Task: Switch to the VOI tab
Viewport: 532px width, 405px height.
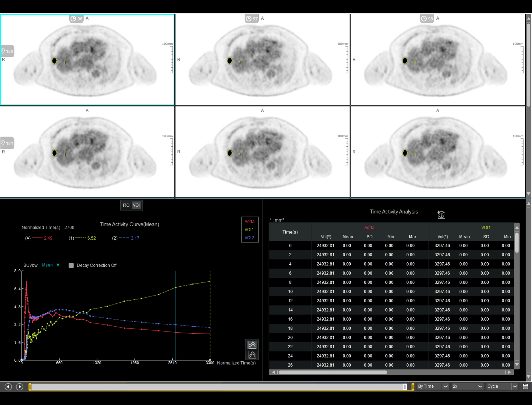Action: [x=136, y=205]
